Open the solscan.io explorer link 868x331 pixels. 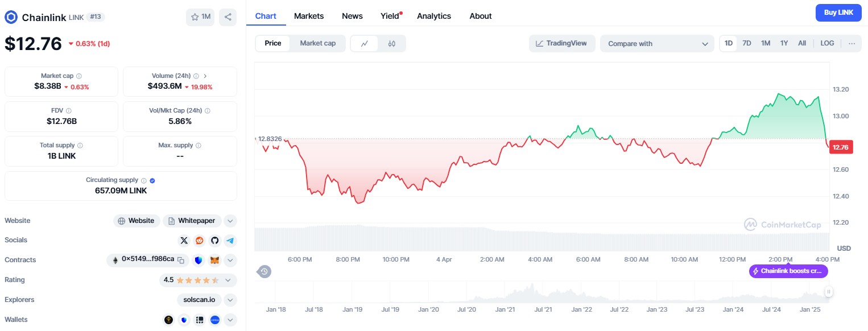pyautogui.click(x=199, y=300)
